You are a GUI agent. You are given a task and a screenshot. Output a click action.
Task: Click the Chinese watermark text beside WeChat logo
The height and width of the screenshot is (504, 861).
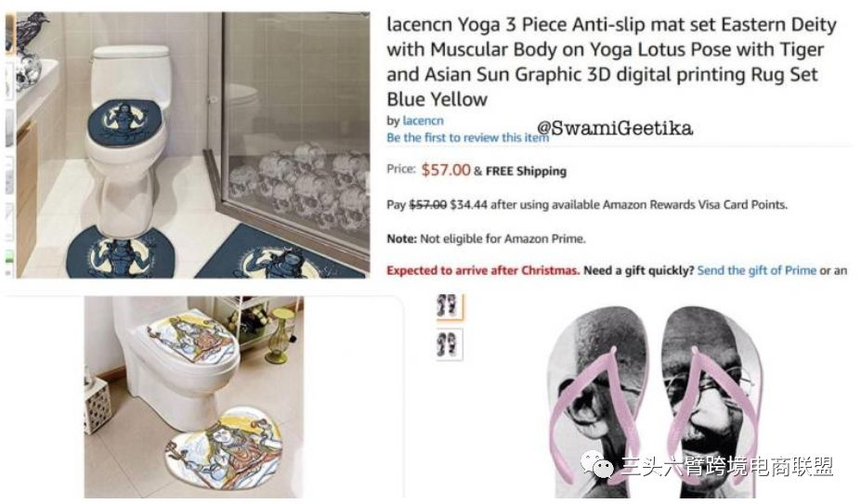727,467
